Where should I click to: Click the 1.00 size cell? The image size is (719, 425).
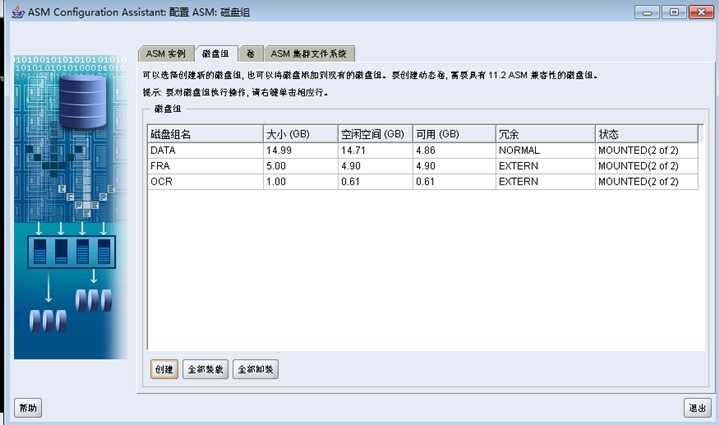(x=300, y=182)
